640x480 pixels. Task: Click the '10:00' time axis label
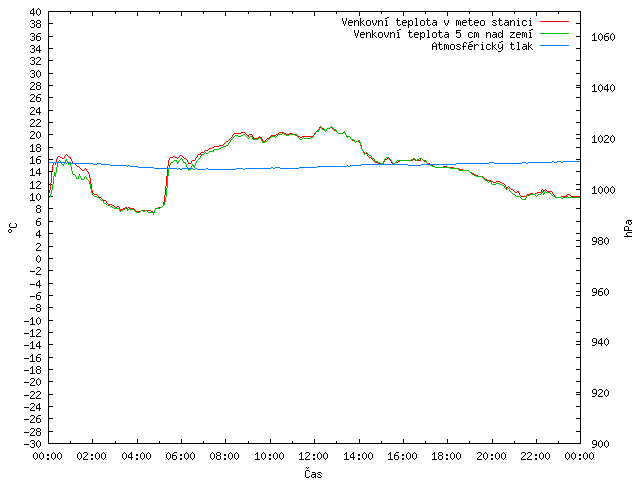click(269, 456)
